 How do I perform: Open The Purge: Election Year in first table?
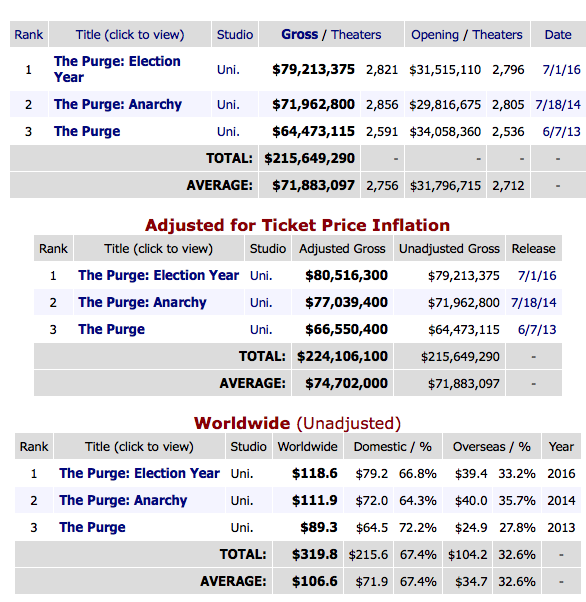pyautogui.click(x=117, y=69)
